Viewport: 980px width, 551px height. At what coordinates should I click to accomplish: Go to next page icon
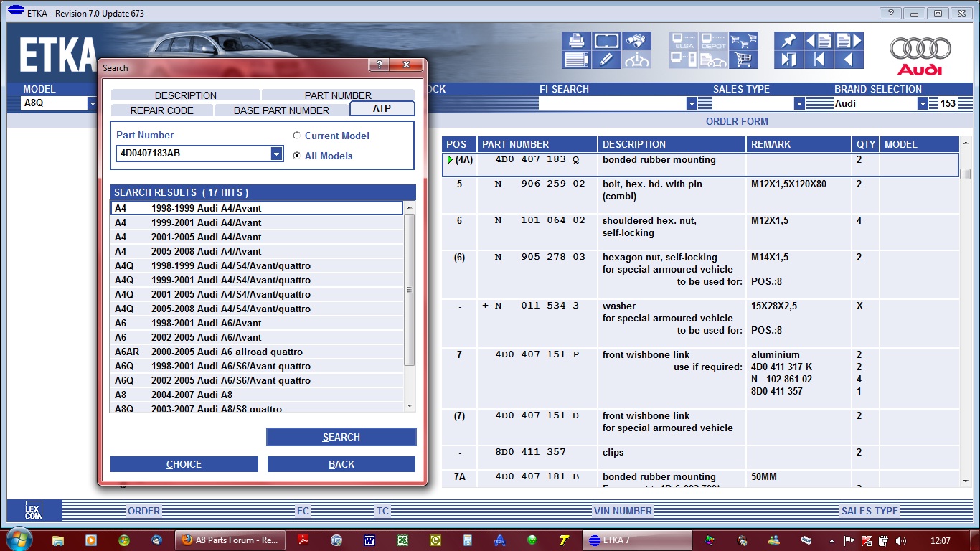click(x=849, y=41)
